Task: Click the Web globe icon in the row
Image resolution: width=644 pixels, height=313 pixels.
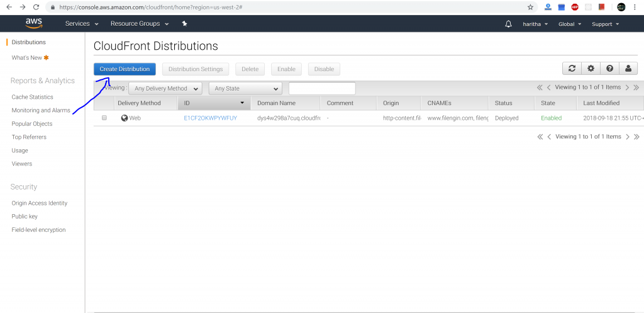Action: point(125,118)
